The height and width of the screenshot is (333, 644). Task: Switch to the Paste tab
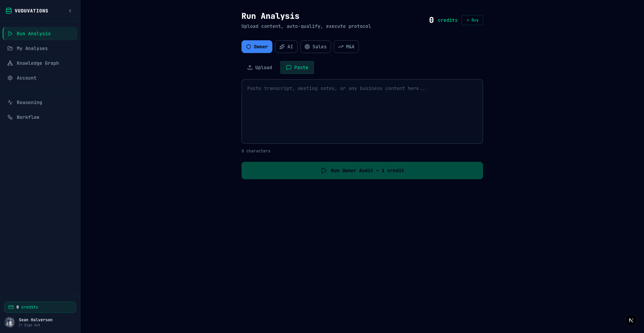tap(297, 67)
